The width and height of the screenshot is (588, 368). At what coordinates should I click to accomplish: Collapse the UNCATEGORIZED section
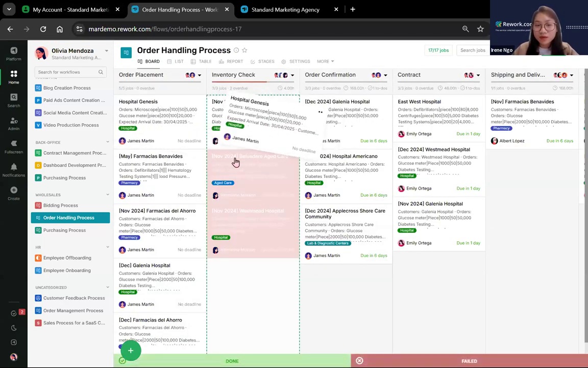(108, 287)
